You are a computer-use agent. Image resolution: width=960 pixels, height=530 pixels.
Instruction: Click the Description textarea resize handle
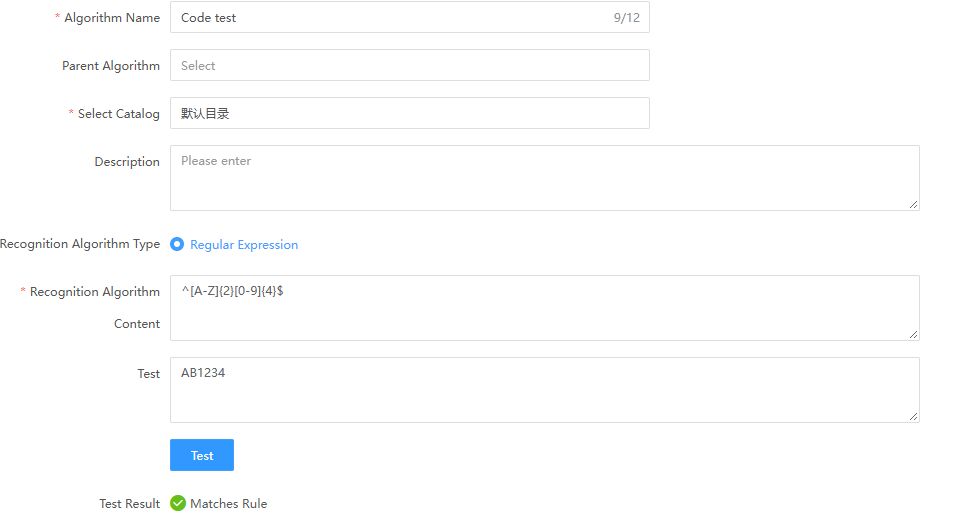click(x=913, y=204)
